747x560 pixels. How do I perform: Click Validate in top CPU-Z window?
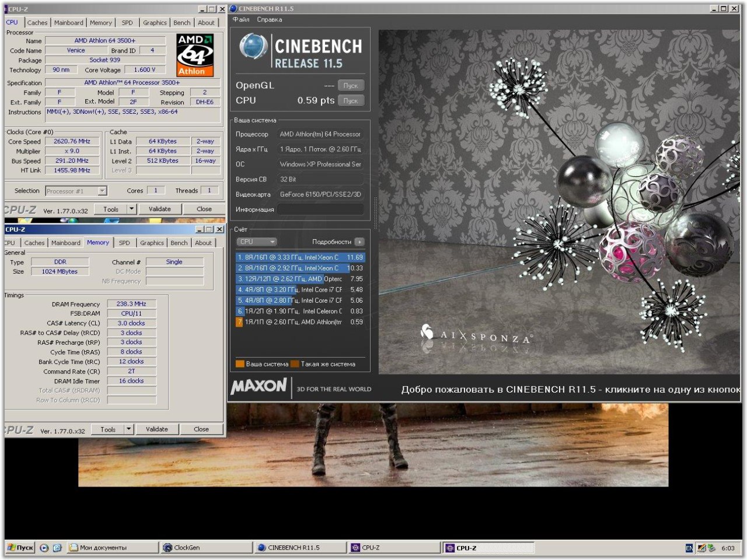(x=160, y=209)
